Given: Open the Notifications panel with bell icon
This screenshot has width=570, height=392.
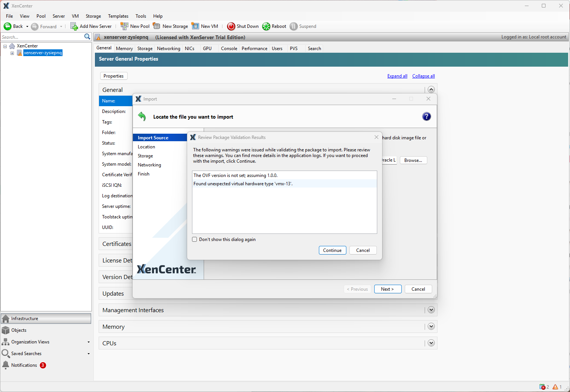Looking at the screenshot, I should [x=6, y=365].
